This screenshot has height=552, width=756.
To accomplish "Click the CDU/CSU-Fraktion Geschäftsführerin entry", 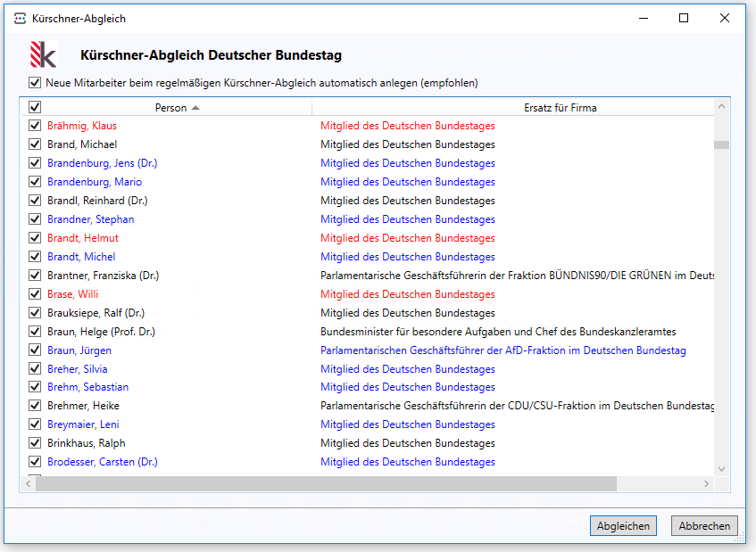I will pos(517,406).
